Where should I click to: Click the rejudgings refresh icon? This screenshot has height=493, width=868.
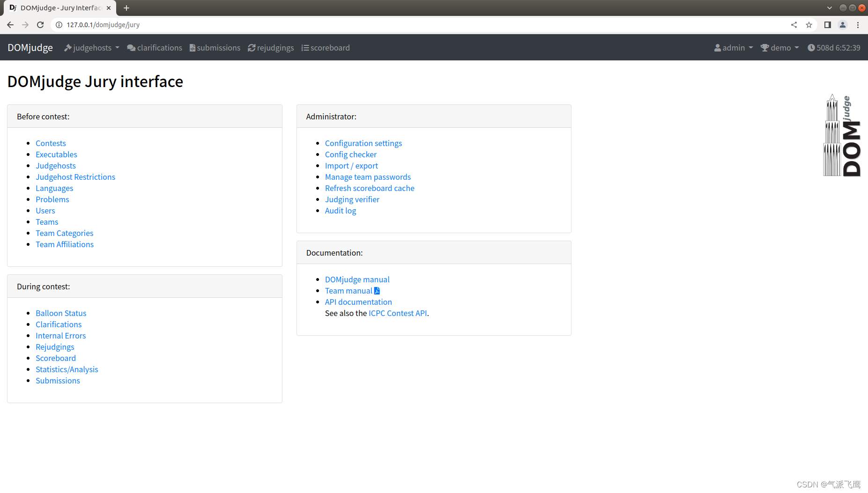coord(252,47)
